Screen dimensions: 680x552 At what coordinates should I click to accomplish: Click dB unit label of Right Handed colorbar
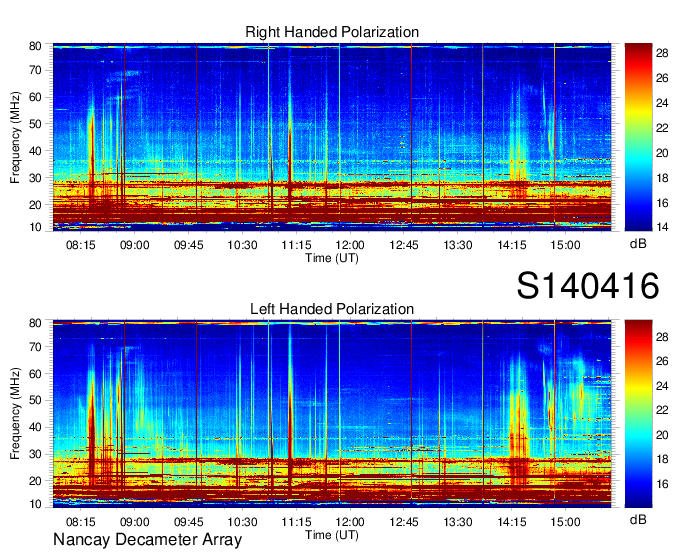[638, 244]
